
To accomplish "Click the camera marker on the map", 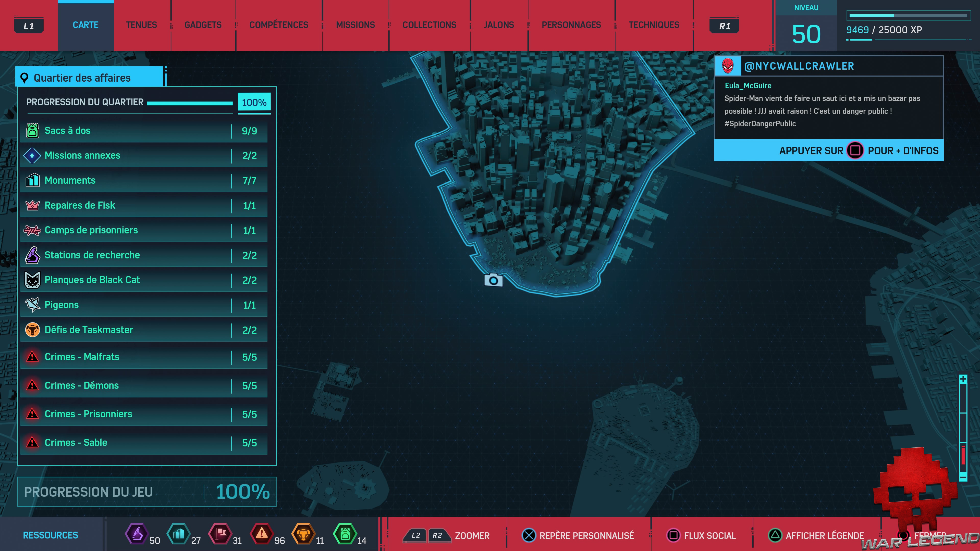I will coord(493,280).
